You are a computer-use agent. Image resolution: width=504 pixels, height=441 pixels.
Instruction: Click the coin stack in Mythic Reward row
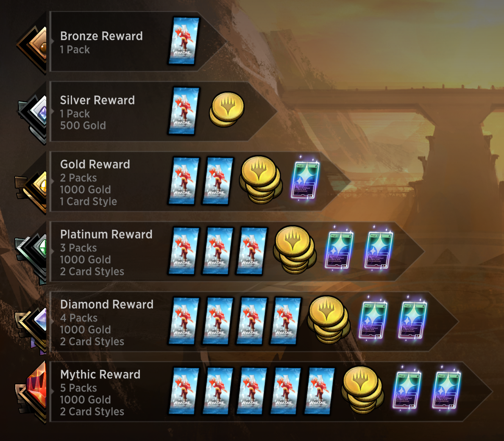click(362, 390)
